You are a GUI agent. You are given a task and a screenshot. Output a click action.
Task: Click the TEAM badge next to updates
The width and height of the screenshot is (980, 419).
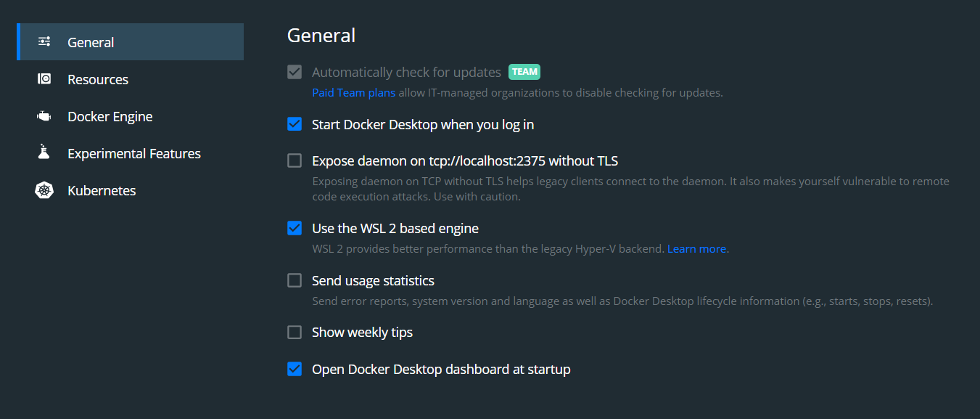point(524,71)
